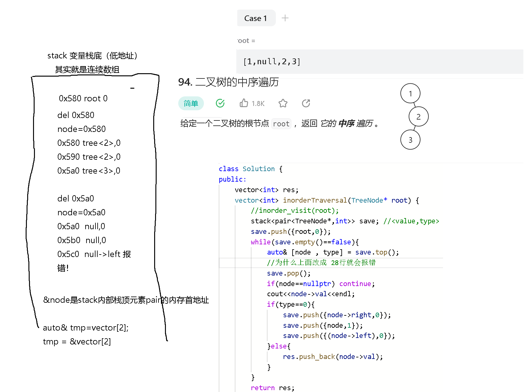Click the note line auto& tmp=vector[2];

click(86, 328)
